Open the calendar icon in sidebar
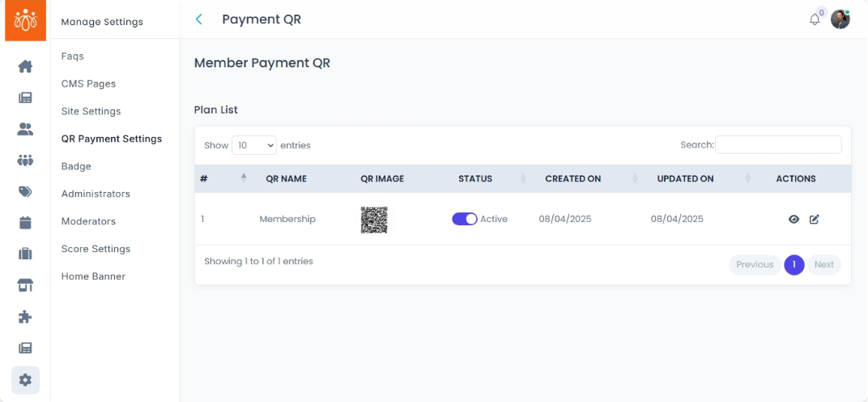Viewport: 868px width, 402px height. tap(25, 223)
